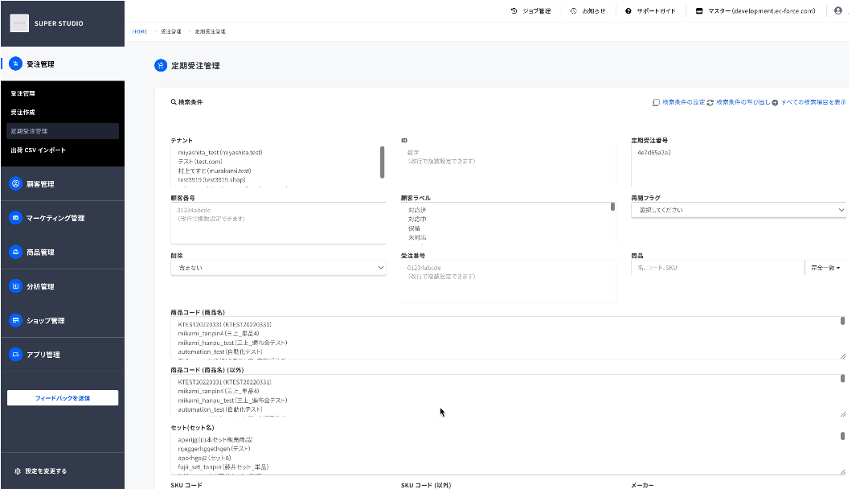This screenshot has width=868, height=489.
Task: Click the サポートガイド question mark icon
Action: pos(628,10)
